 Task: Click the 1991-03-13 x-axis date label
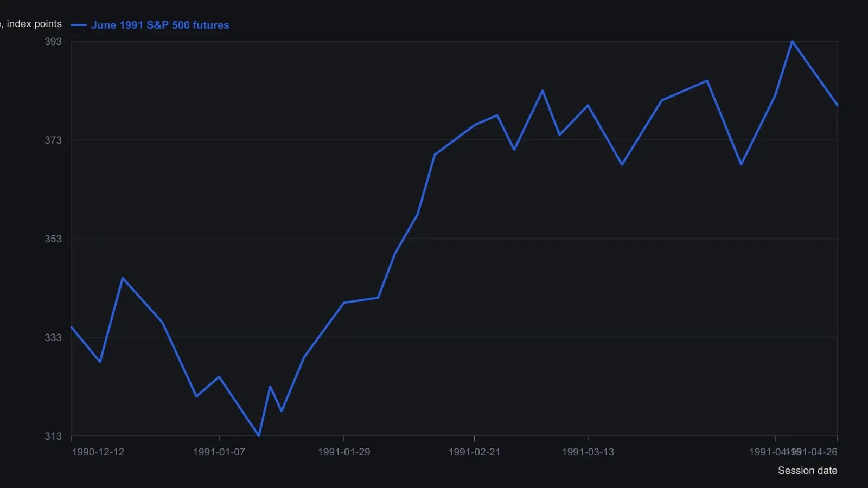588,452
